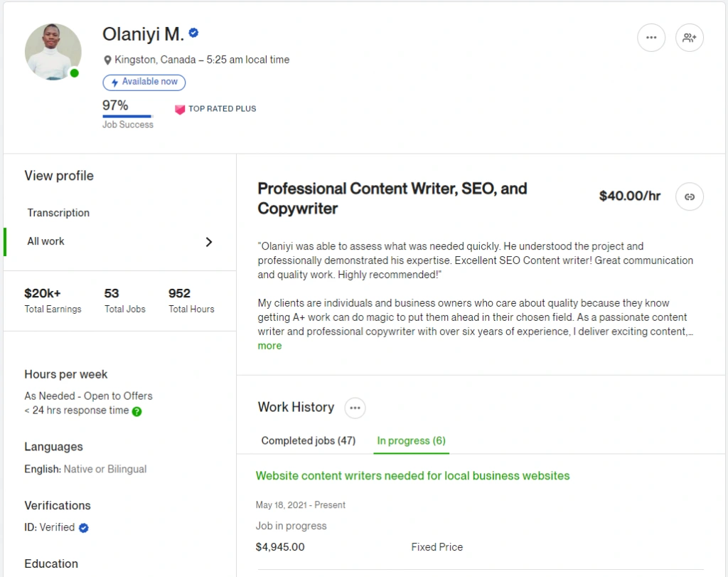Select the In progress (6) tab
Image resolution: width=728 pixels, height=577 pixels.
coord(411,440)
